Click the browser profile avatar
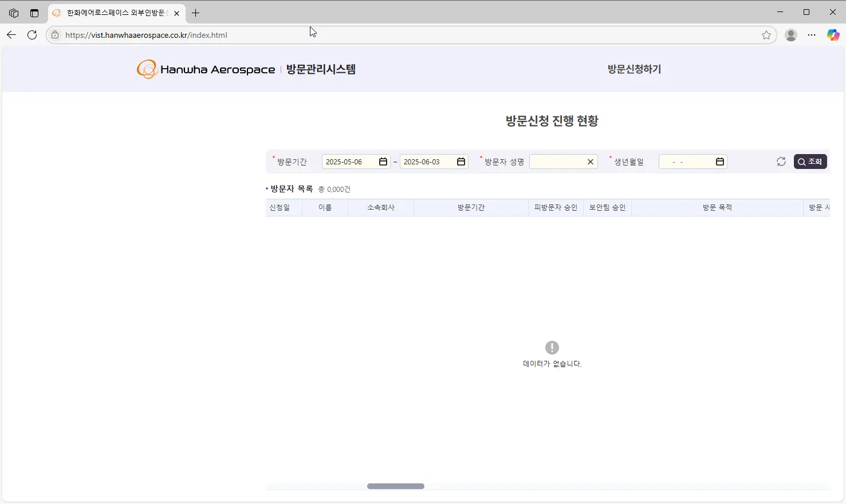 coord(791,34)
